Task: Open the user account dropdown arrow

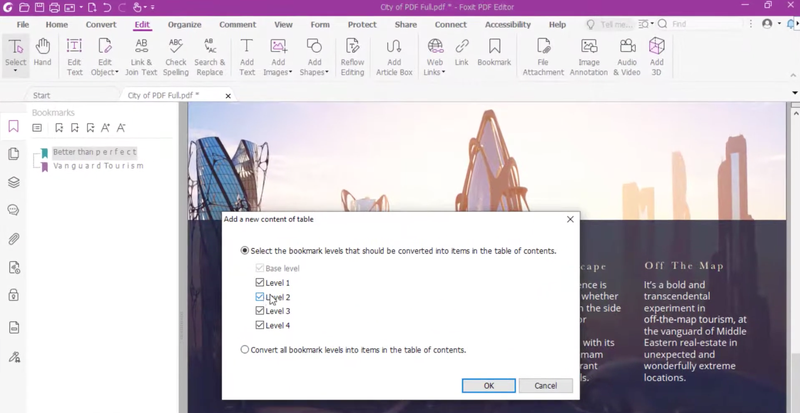Action: click(779, 24)
